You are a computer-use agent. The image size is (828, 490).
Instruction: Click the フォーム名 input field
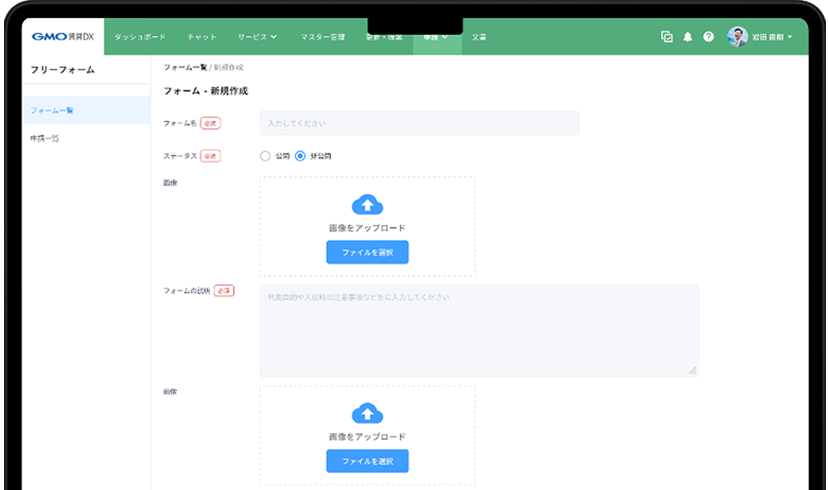tap(419, 123)
